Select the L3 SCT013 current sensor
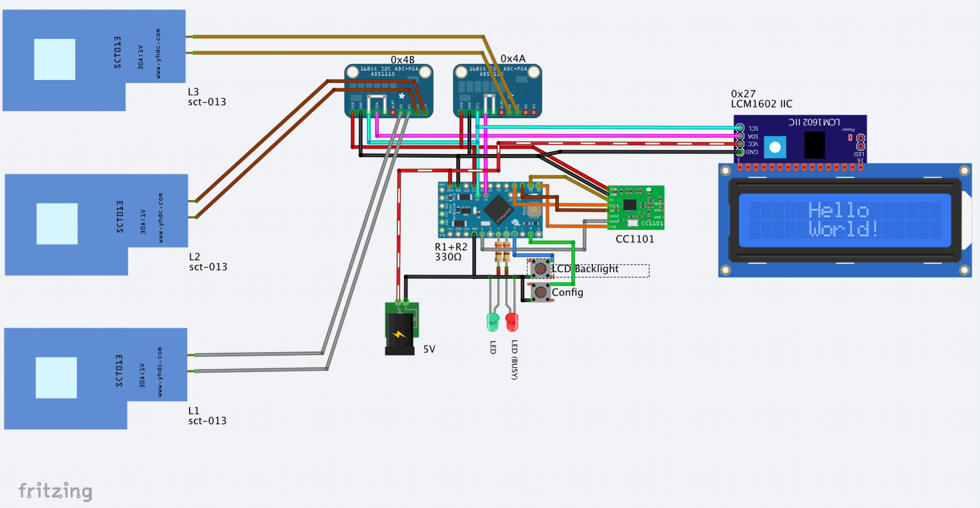Screen dimensions: 980x508 pyautogui.click(x=93, y=59)
